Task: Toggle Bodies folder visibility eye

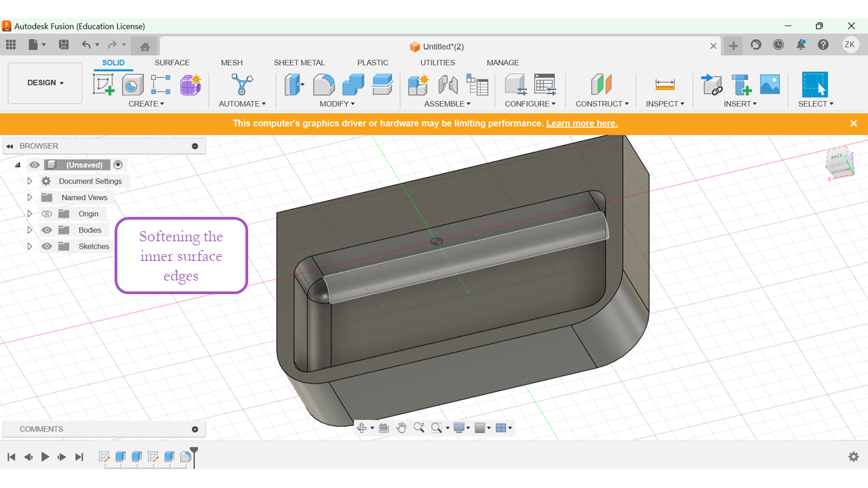Action: pos(47,230)
